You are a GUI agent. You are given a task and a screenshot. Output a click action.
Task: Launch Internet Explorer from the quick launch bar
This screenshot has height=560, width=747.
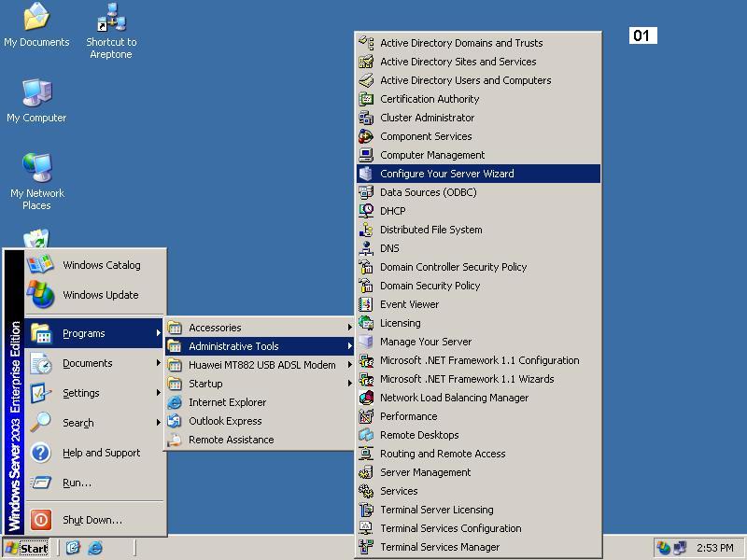click(95, 548)
